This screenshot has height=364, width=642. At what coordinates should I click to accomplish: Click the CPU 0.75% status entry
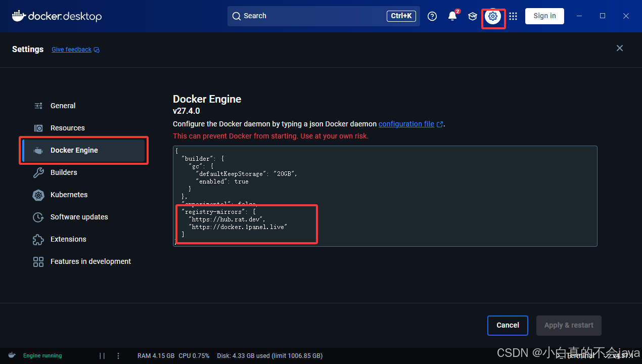[194, 356]
